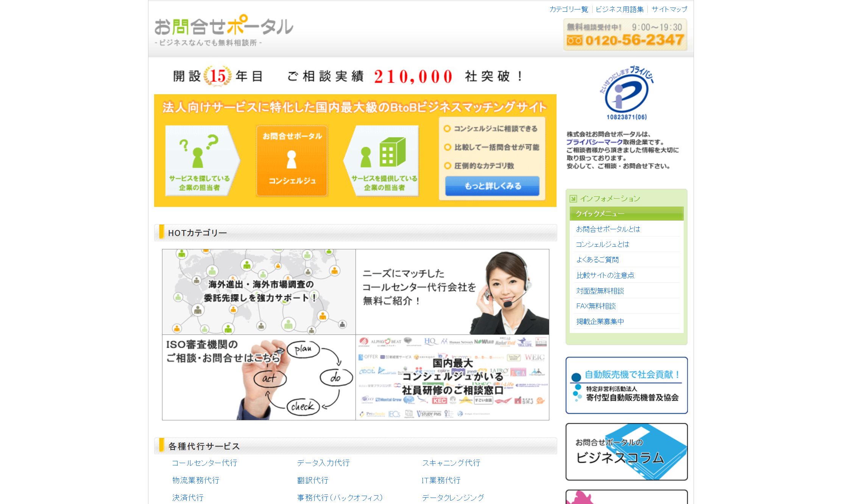Open サイトマップ in the top navigation
Image resolution: width=842 pixels, height=504 pixels.
point(669,9)
